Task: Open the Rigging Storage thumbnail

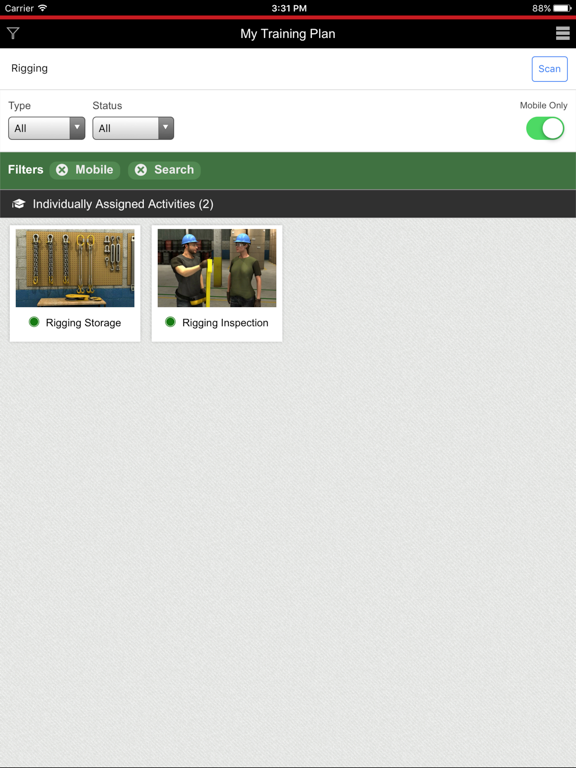Action: click(x=75, y=268)
